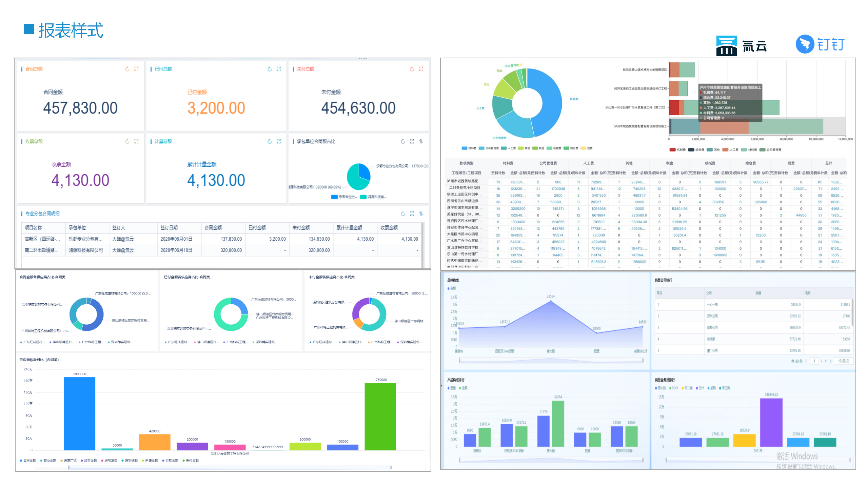Refresh the 收票总额 card

(127, 141)
